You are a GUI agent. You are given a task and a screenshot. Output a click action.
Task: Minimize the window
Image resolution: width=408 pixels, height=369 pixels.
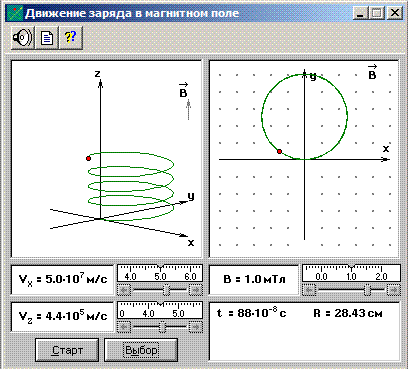click(360, 13)
